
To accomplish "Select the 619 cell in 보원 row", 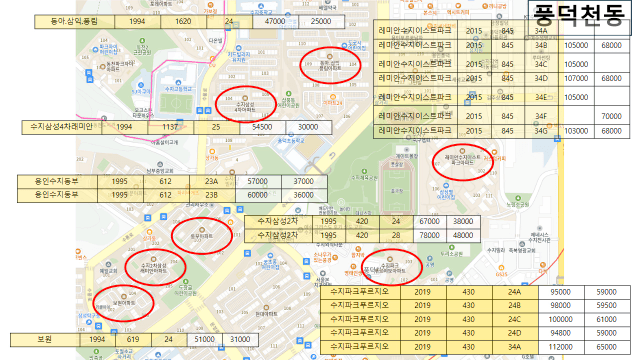I will [133, 340].
